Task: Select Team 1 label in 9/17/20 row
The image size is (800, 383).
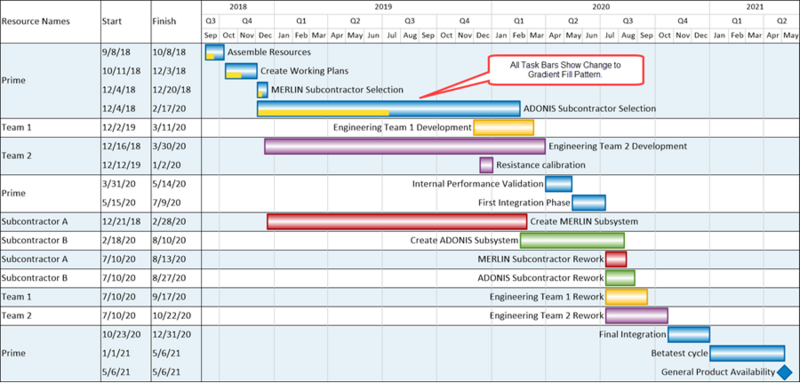Action: [x=16, y=297]
